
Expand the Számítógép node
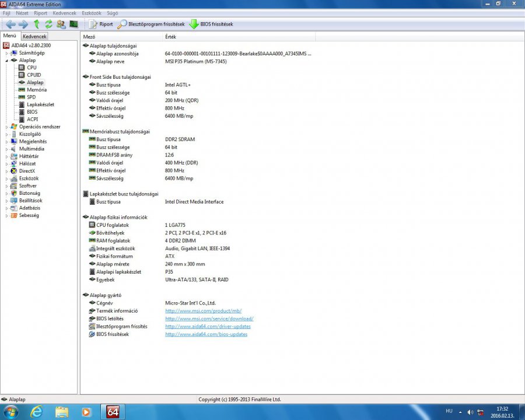click(x=6, y=53)
